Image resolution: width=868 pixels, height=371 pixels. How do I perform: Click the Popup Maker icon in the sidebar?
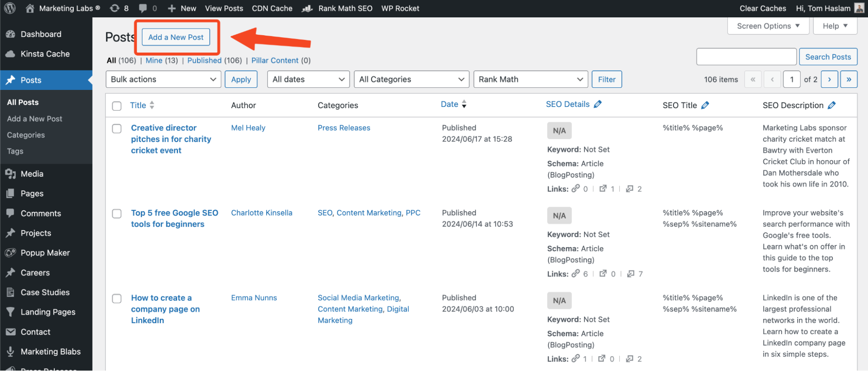click(10, 252)
